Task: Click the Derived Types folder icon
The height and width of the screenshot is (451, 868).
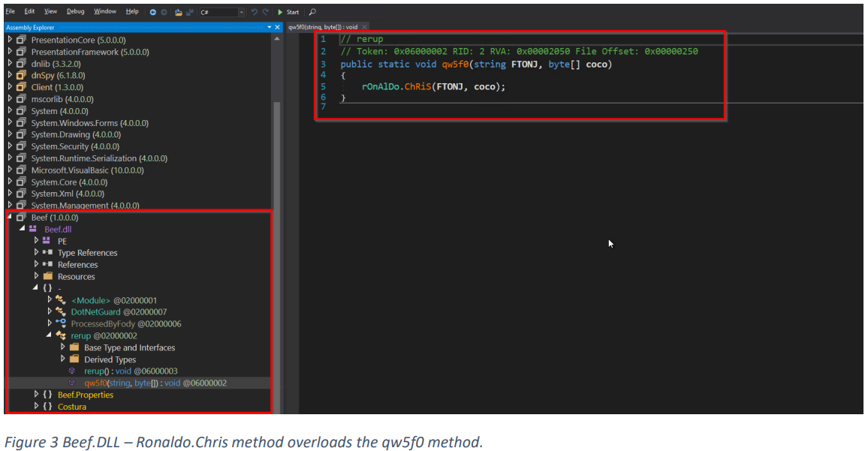Action: click(x=74, y=359)
